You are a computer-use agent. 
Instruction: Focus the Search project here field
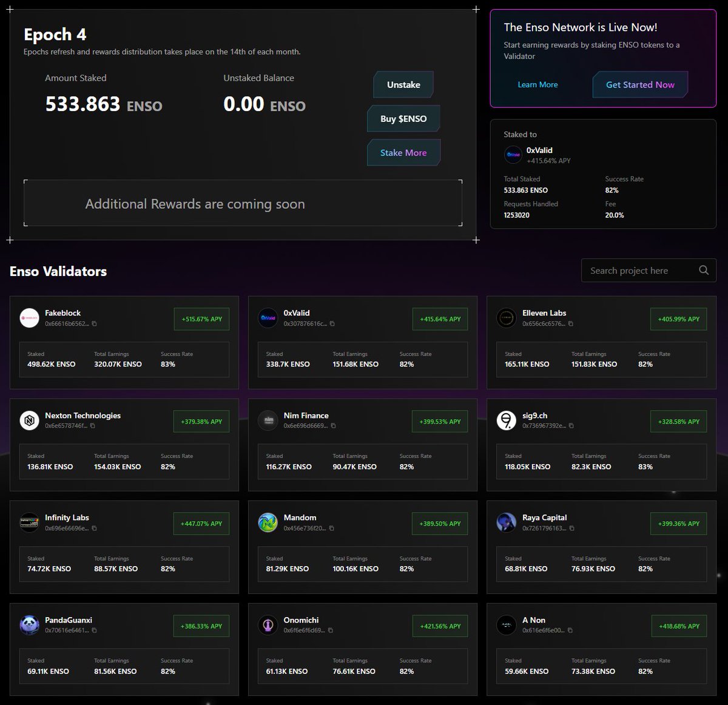(649, 271)
